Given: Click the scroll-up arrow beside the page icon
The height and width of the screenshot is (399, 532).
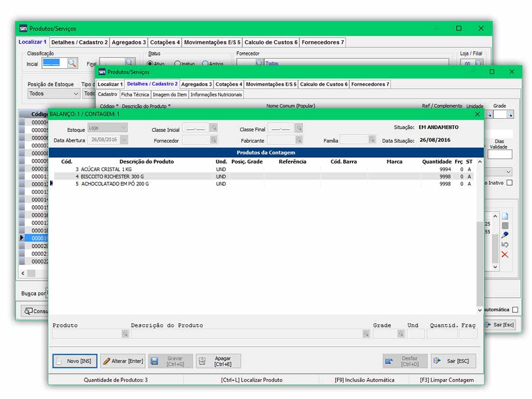Looking at the screenshot, I should click(495, 216).
